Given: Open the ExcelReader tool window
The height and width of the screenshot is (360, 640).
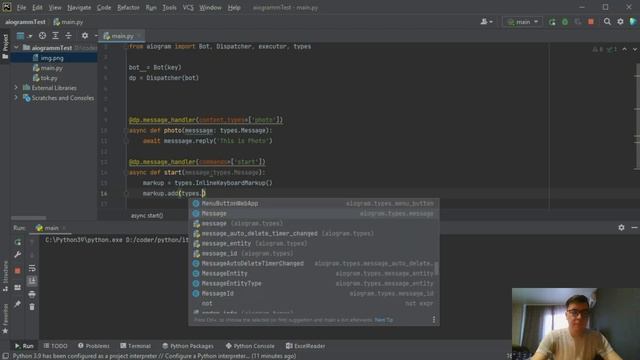Looking at the screenshot, I should 305,346.
